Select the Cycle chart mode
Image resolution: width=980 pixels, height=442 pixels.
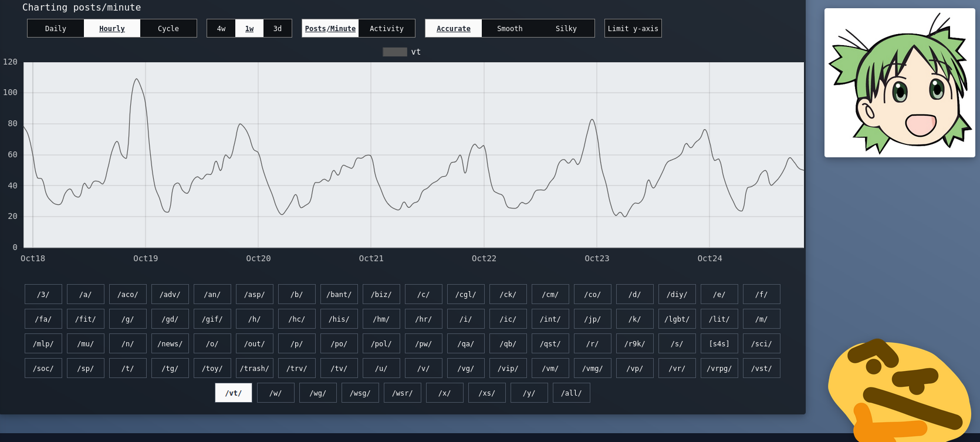tap(168, 28)
